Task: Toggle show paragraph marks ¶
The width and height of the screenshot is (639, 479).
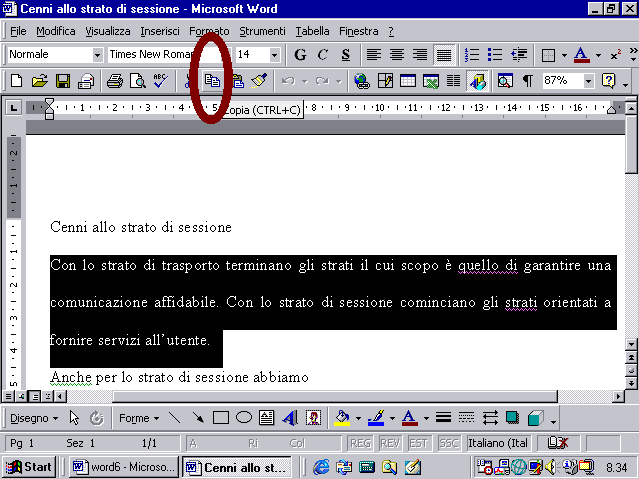Action: pos(528,81)
